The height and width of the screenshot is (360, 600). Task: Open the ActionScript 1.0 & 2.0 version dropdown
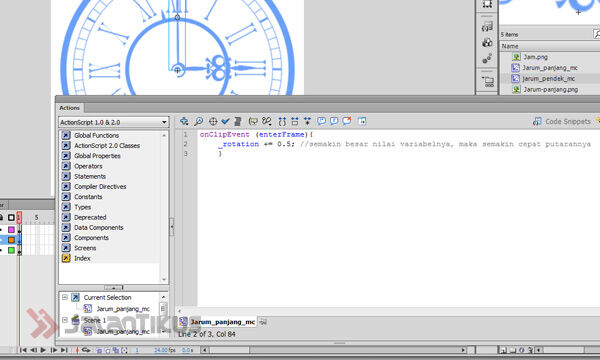114,122
